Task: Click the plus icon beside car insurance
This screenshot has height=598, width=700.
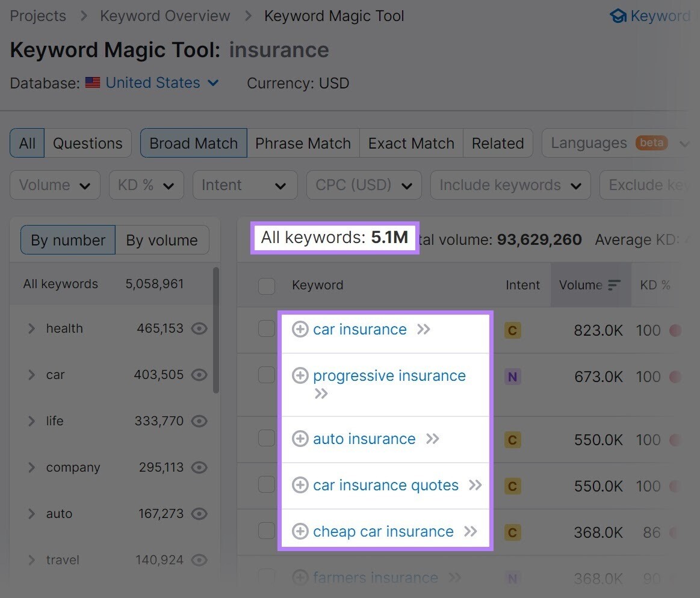Action: 300,330
